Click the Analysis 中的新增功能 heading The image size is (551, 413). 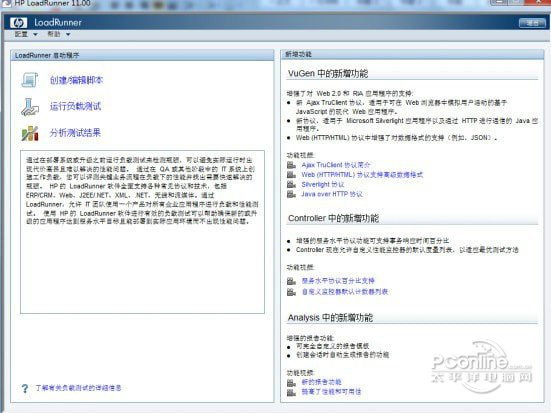330,318
